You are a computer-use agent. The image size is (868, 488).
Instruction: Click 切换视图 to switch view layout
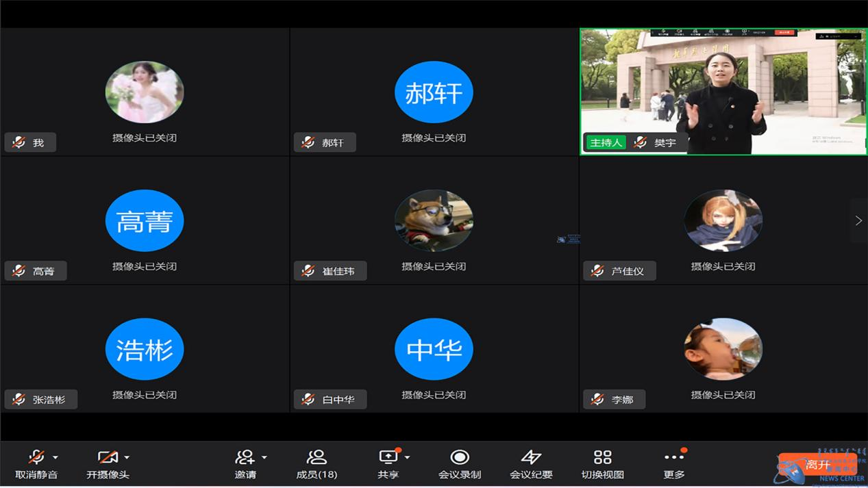[602, 457]
